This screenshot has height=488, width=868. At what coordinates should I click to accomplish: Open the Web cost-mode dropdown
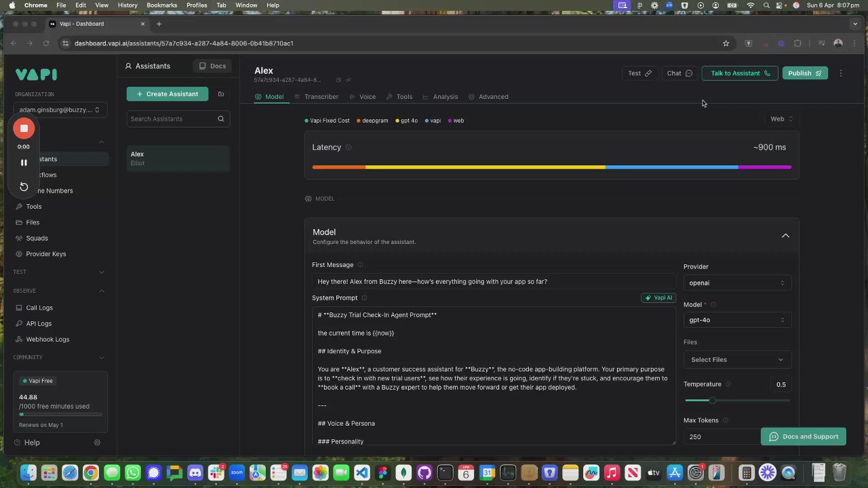click(x=781, y=119)
